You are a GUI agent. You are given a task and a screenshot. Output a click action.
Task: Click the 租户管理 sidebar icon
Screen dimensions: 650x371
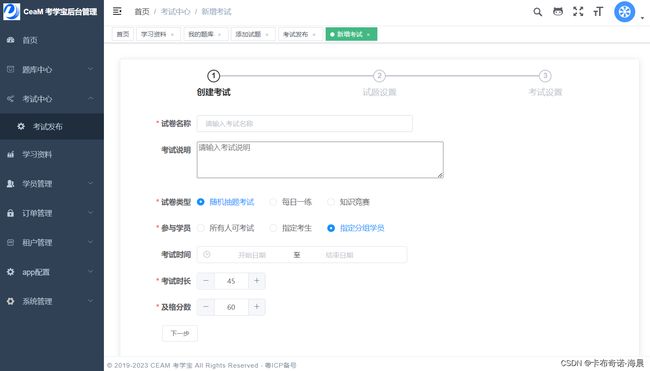click(x=11, y=242)
